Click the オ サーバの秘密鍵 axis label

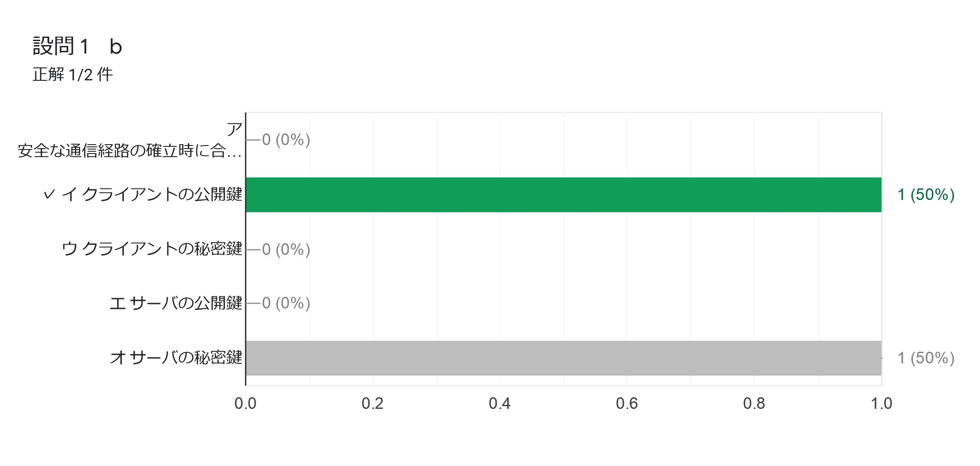(176, 358)
